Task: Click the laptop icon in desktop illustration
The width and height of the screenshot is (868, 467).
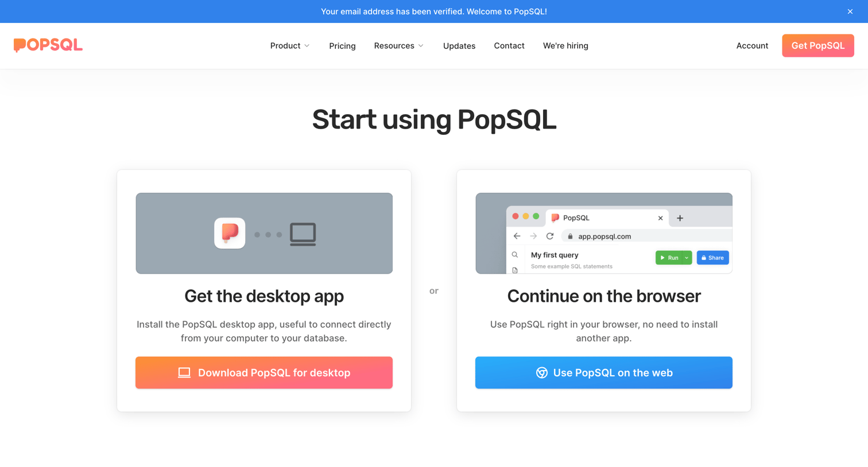Action: point(303,234)
